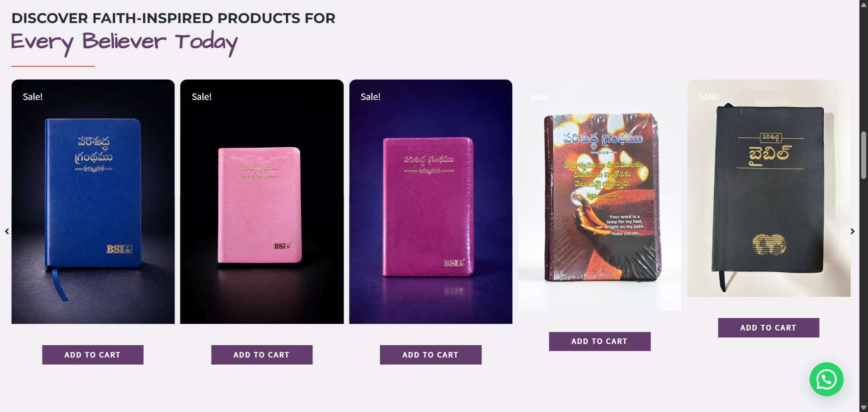
Task: Click the carousel previous arrow
Action: click(x=7, y=231)
